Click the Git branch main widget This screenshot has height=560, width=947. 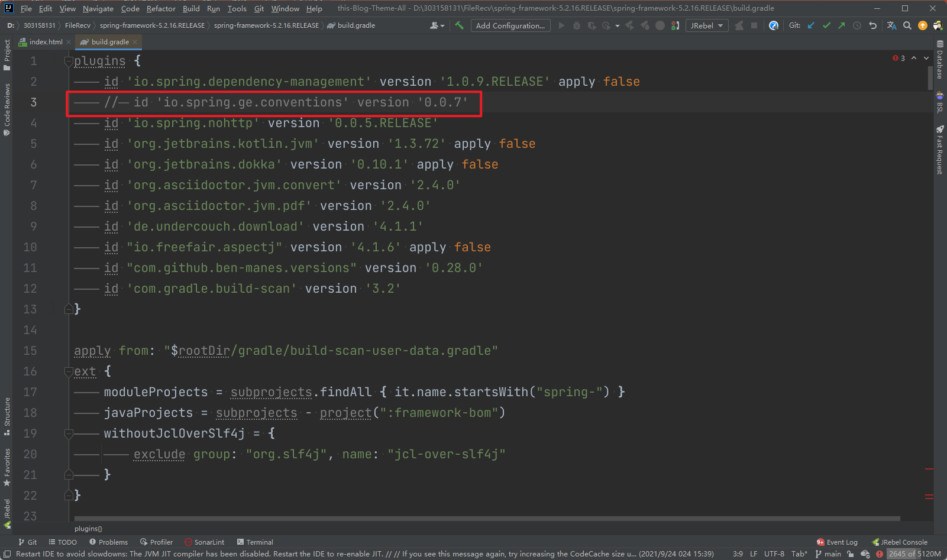(828, 554)
